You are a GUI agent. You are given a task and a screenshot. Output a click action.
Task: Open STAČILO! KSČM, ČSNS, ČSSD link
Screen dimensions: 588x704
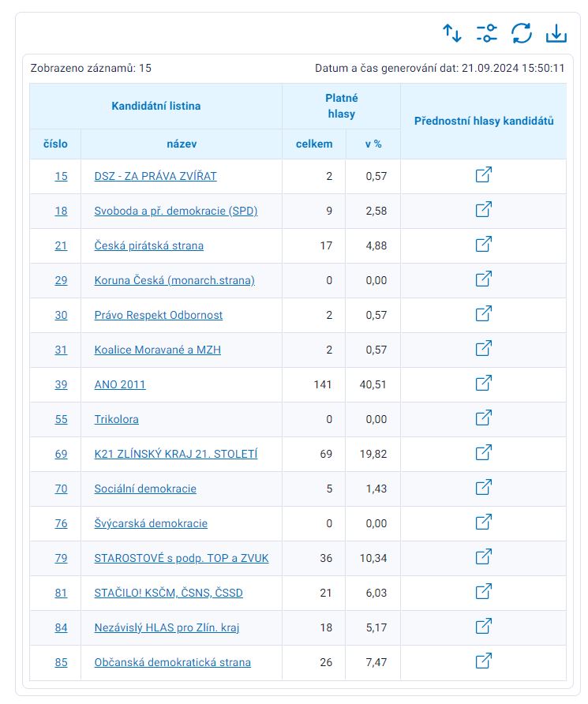(168, 593)
